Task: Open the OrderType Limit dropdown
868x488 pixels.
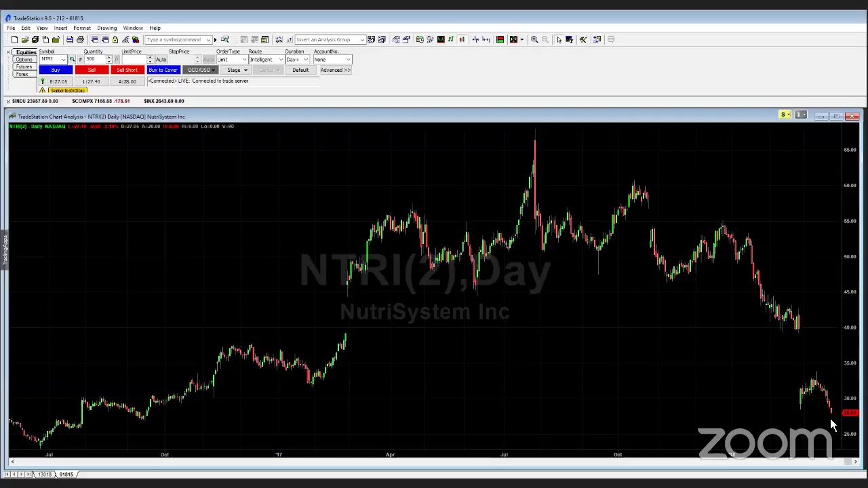Action: 244,59
